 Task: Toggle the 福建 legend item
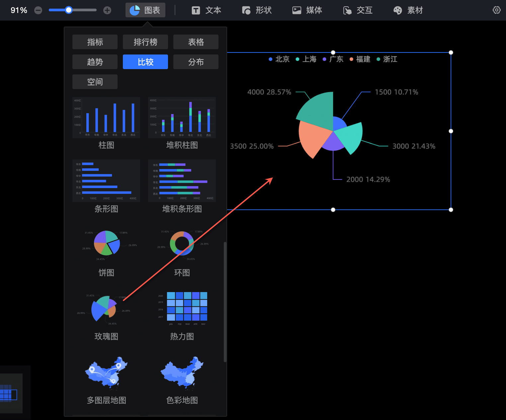click(360, 59)
